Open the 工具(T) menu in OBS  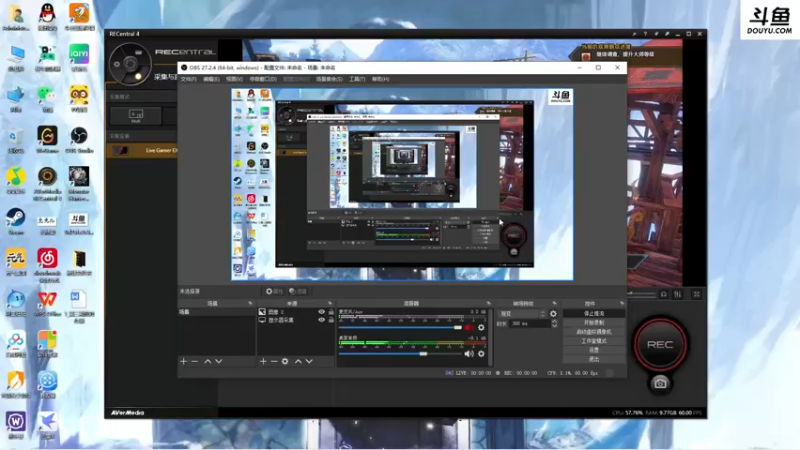pyautogui.click(x=357, y=79)
